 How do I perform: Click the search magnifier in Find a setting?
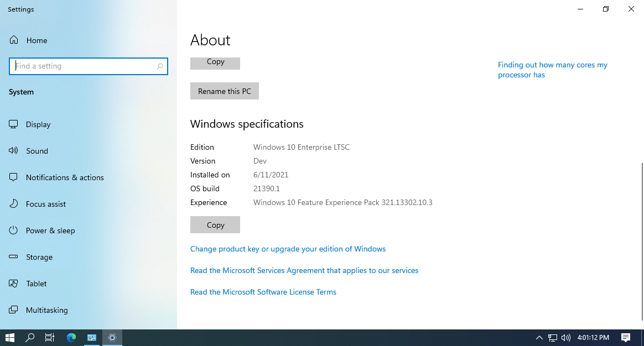160,66
